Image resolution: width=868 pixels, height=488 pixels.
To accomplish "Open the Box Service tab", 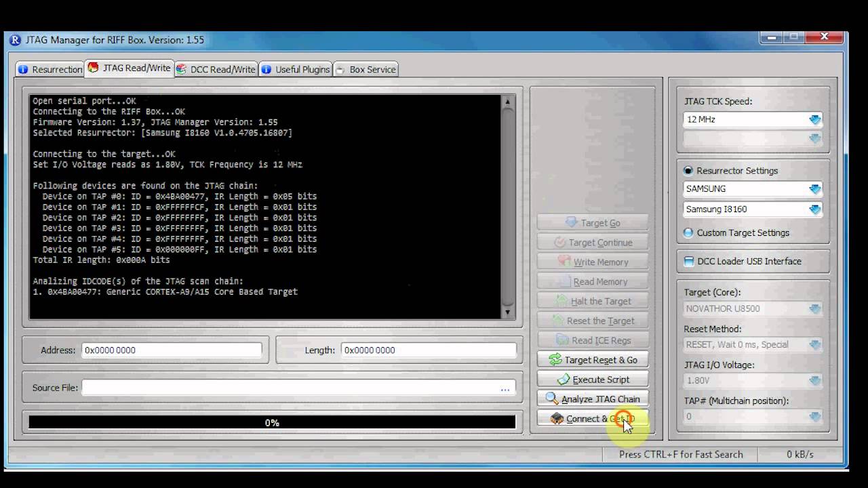I will (365, 69).
